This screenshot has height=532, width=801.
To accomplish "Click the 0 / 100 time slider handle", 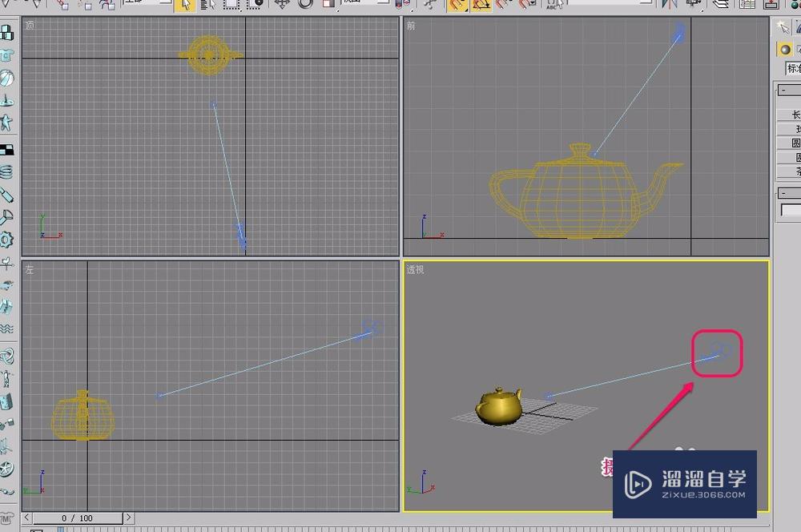I will pos(78,518).
